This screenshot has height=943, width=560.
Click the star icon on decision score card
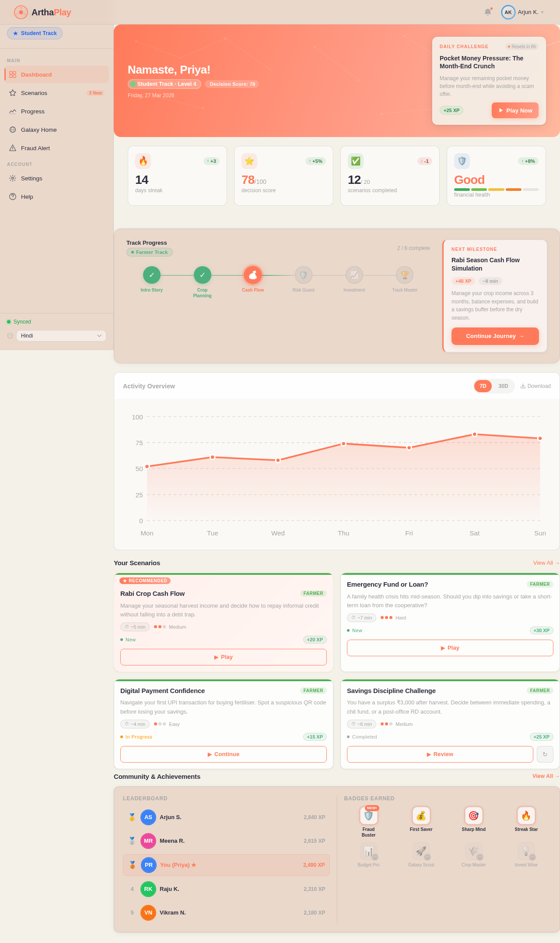pyautogui.click(x=249, y=161)
